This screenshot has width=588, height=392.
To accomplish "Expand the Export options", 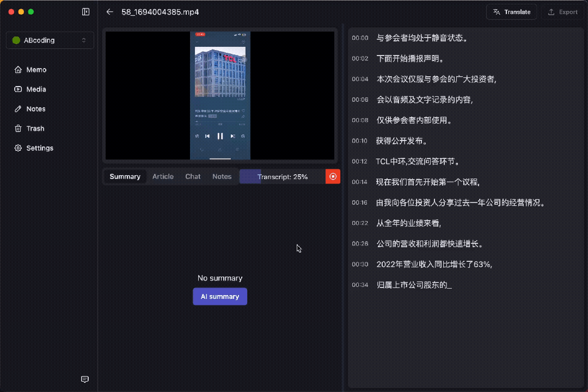I will [563, 11].
